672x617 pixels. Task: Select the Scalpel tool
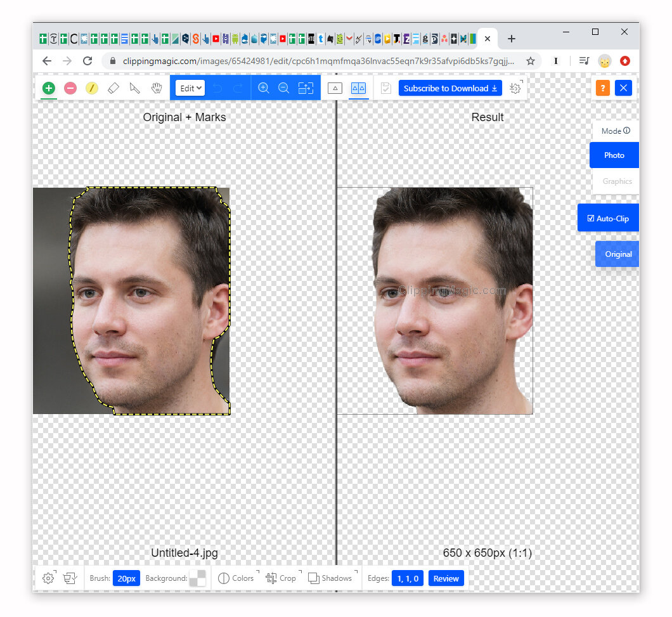pyautogui.click(x=134, y=88)
